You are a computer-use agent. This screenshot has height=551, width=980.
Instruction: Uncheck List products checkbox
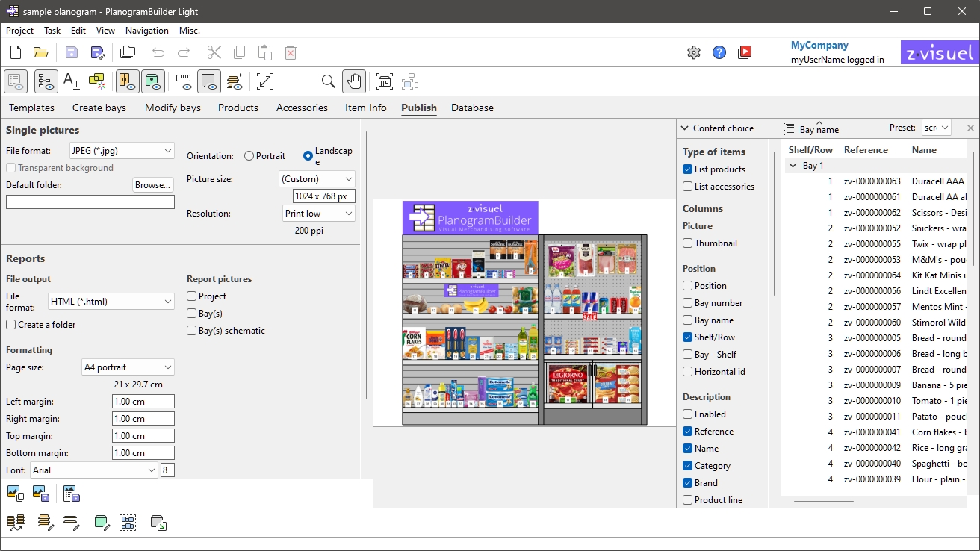click(687, 169)
